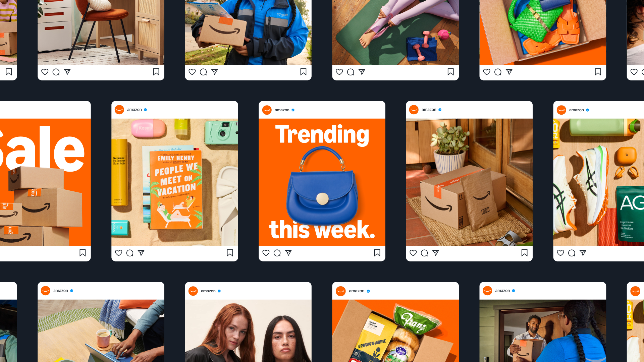644x362 pixels.
Task: Save the Emily Henry beach book post
Action: coord(230,253)
